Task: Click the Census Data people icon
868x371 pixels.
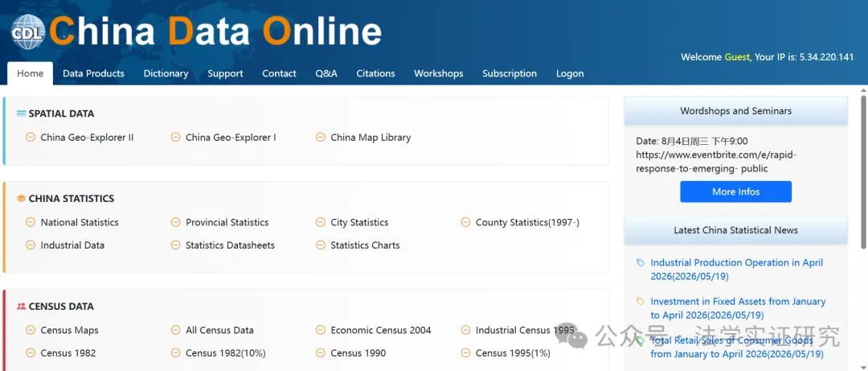Action: pos(22,306)
